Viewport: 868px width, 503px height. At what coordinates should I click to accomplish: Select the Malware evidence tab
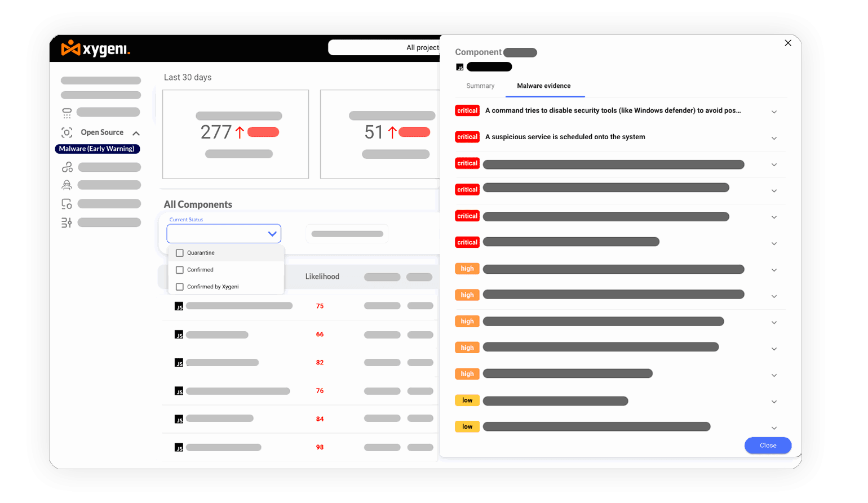coord(543,86)
